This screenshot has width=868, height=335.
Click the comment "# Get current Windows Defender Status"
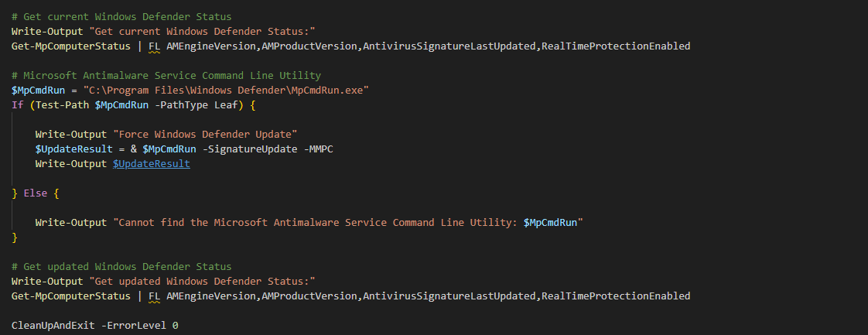[121, 17]
